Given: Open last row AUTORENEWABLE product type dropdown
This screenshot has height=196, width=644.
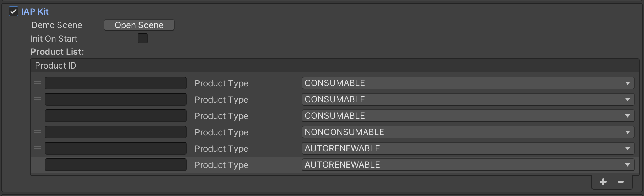Looking at the screenshot, I should (468, 165).
